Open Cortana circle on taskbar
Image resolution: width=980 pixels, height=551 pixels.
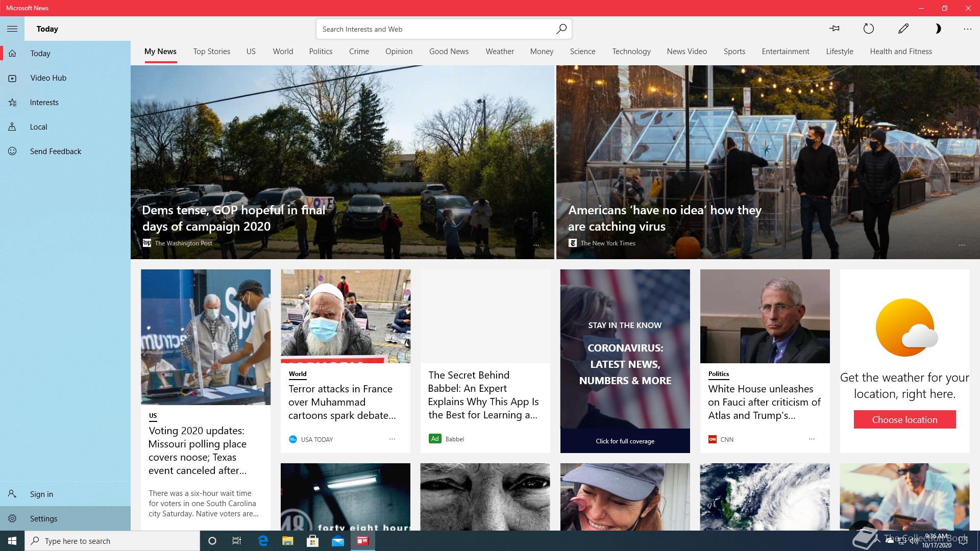click(212, 541)
